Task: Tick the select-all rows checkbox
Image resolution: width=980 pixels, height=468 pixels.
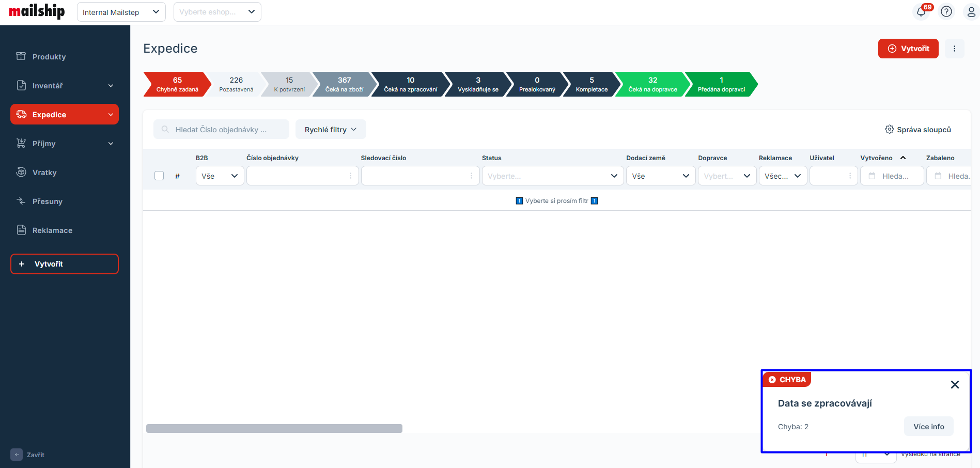Action: [159, 176]
